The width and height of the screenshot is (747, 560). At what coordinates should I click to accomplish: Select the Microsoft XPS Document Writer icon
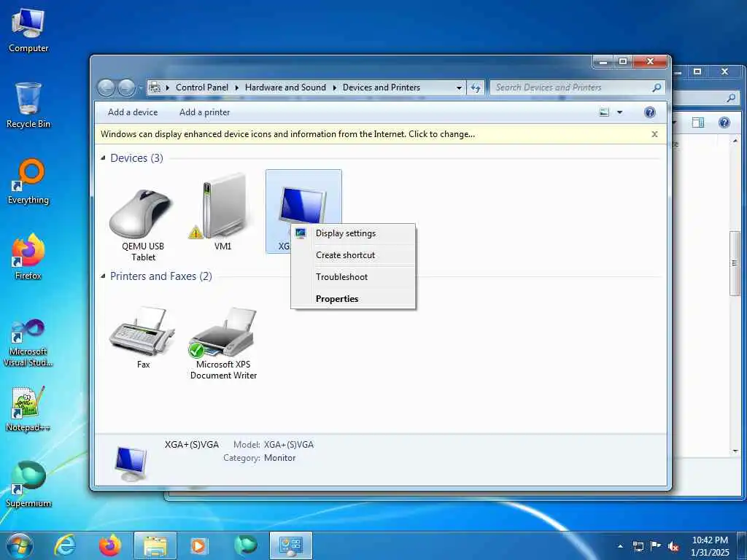223,332
